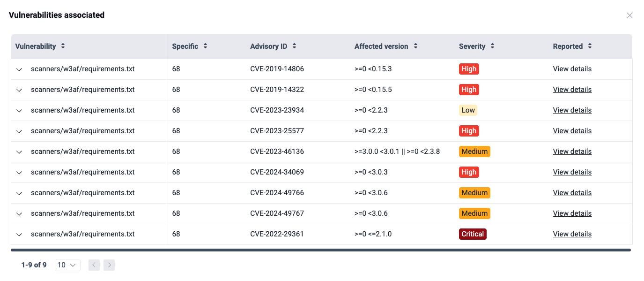Screen dimensions: 644x281
Task: Click the Critical severity badge
Action: click(x=473, y=234)
